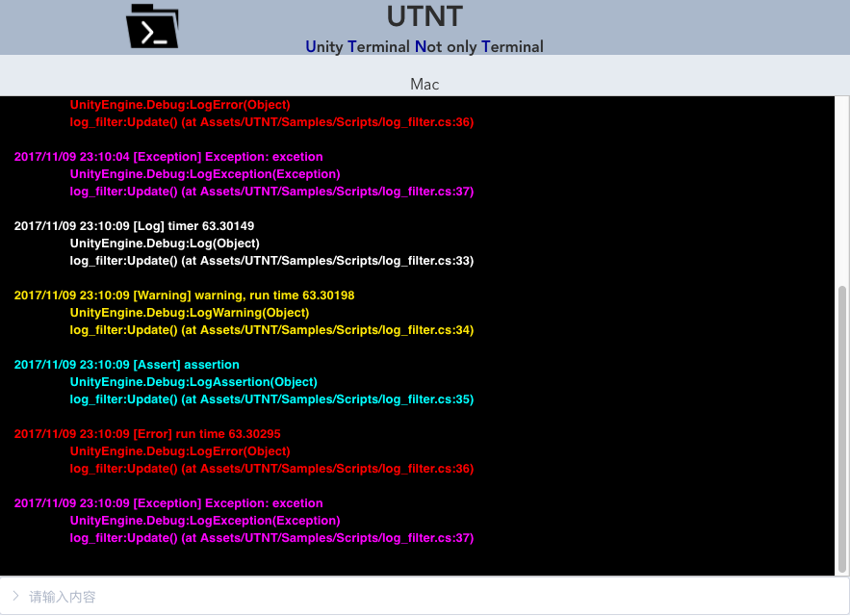Select the Mac device tab
Viewport: 850px width, 616px height.
pyautogui.click(x=425, y=84)
